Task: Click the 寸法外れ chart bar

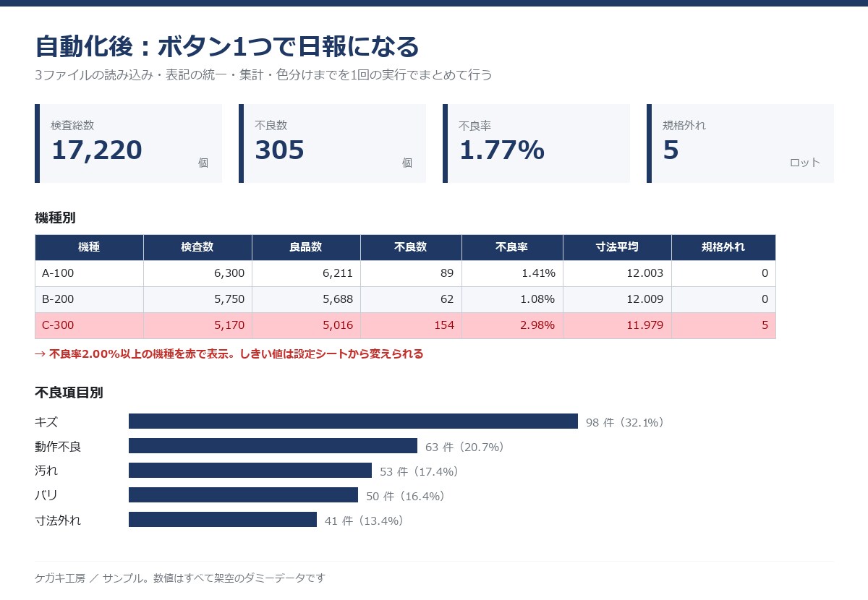Action: pos(223,520)
